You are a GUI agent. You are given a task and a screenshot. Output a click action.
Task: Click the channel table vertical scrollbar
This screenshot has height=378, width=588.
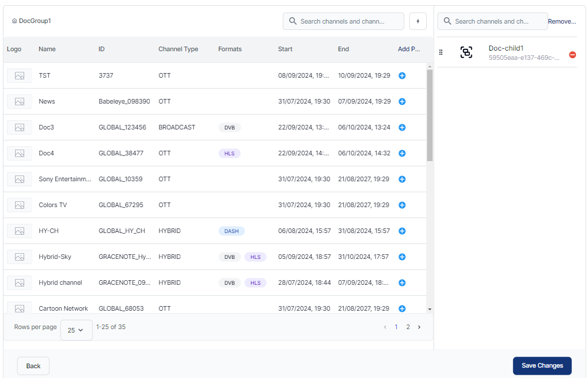tap(430, 115)
